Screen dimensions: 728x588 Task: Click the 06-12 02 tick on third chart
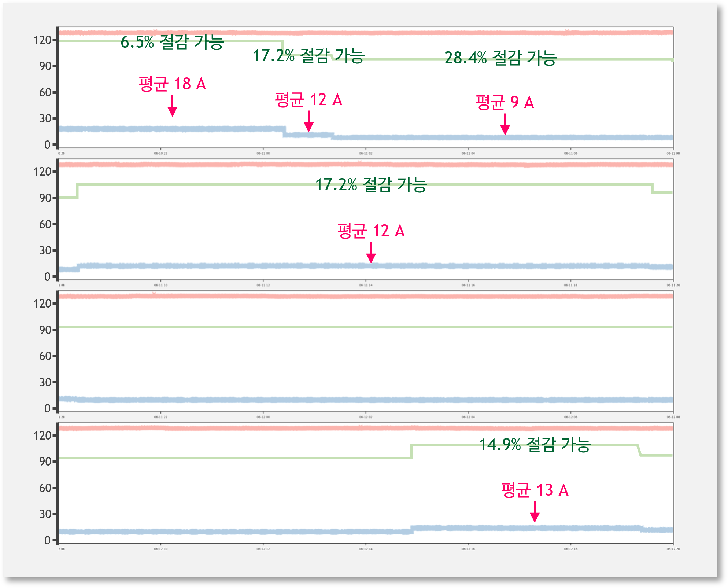tap(366, 417)
